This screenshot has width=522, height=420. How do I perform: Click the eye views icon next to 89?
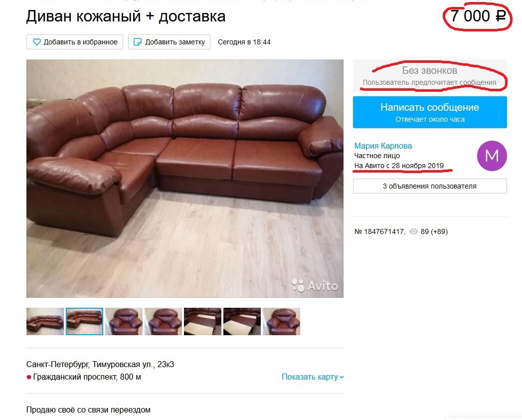(413, 231)
